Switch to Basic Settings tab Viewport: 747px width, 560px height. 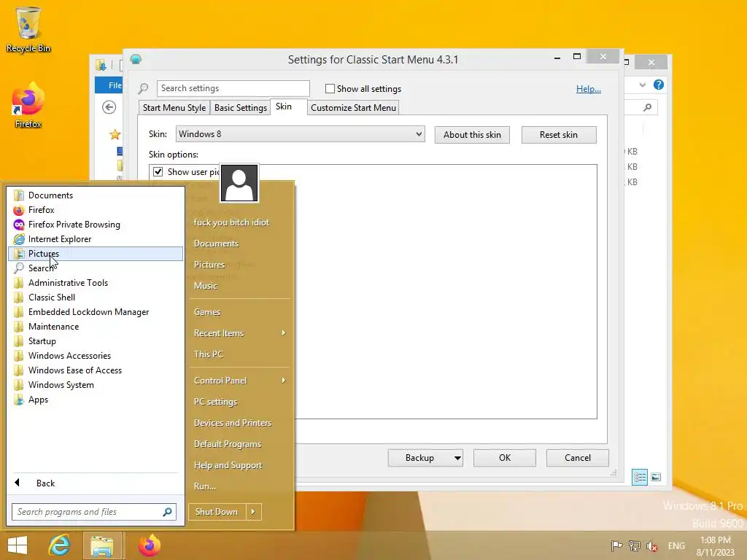tap(240, 108)
